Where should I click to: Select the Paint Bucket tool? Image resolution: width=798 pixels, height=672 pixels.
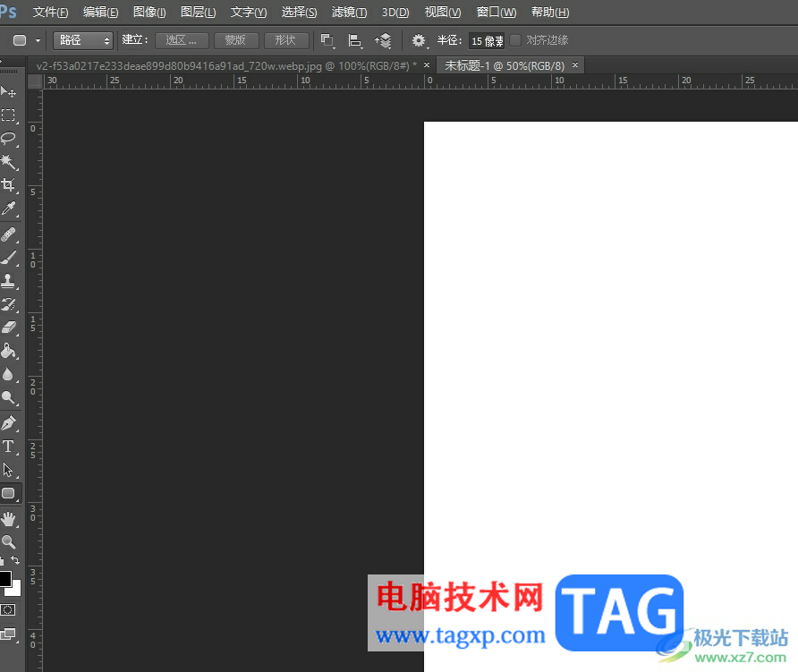click(x=8, y=351)
